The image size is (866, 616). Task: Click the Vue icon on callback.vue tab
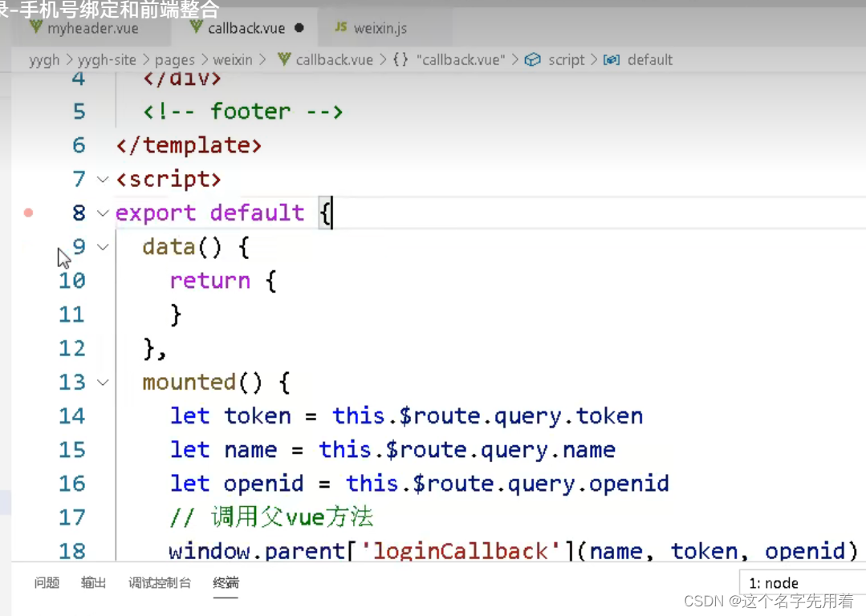click(x=196, y=26)
